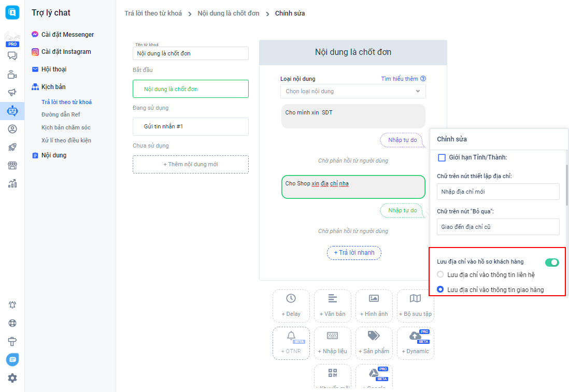Open the rocket icon in left sidebar
Image resolution: width=569 pixels, height=392 pixels.
(x=12, y=147)
